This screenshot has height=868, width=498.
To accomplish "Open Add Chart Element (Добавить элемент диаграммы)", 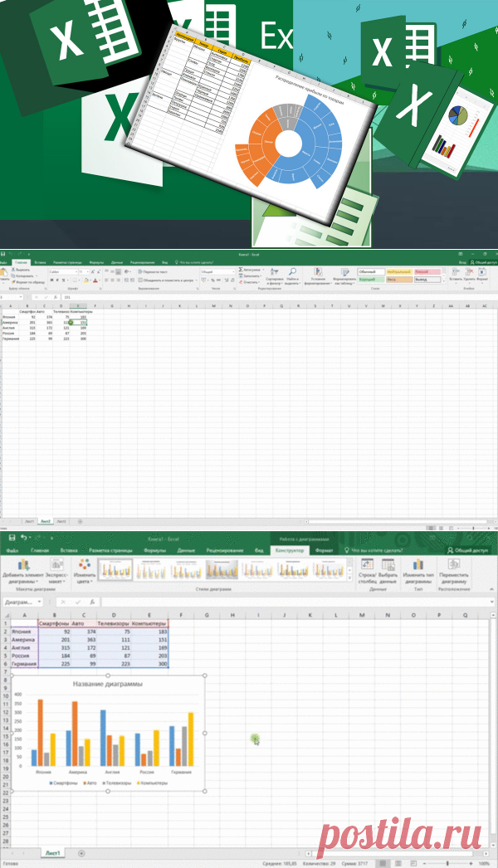I will click(22, 571).
